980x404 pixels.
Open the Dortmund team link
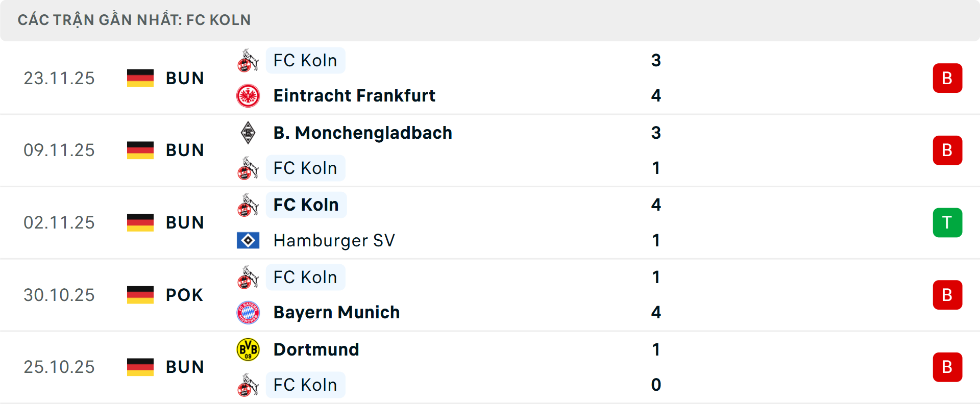pyautogui.click(x=316, y=349)
